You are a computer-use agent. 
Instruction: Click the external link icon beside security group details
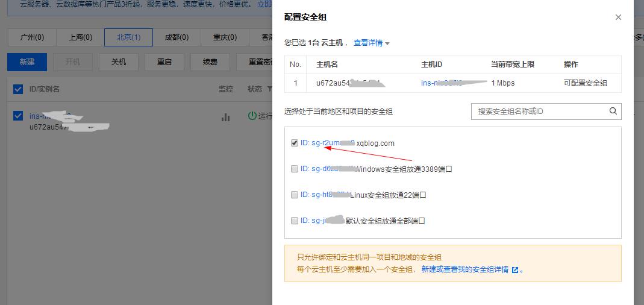pos(515,270)
